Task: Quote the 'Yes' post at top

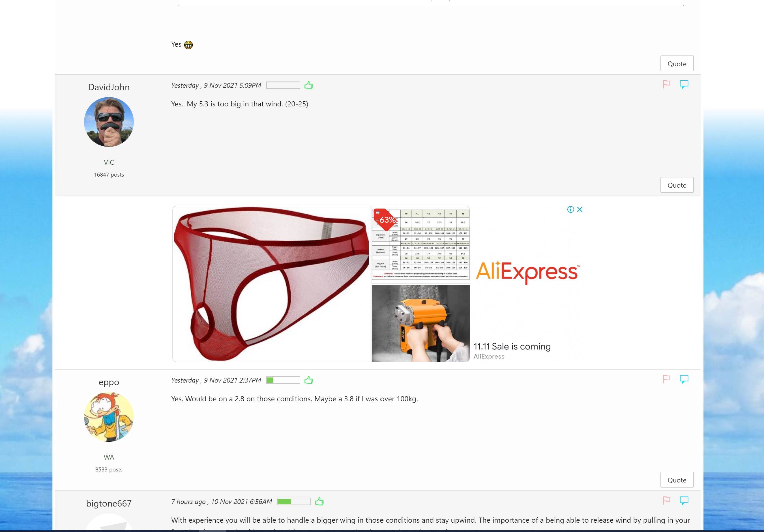Action: pos(677,64)
